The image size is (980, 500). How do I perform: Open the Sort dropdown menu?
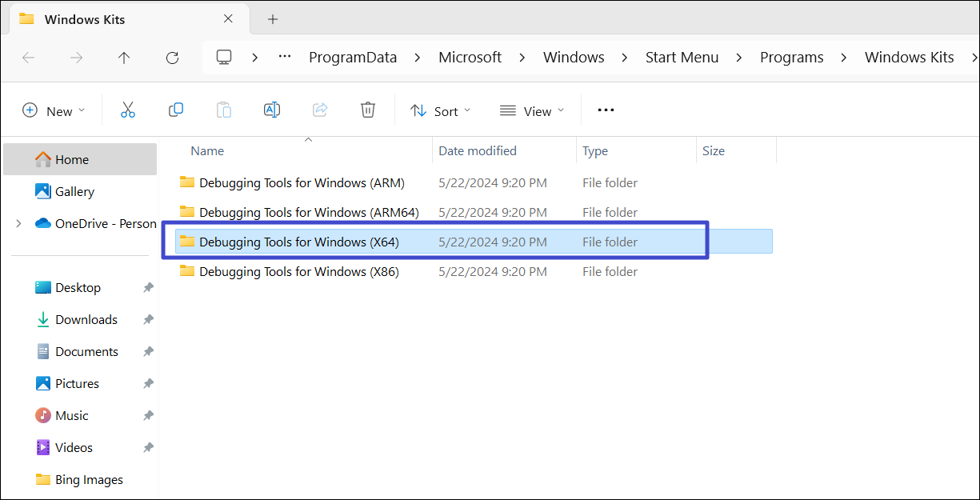[x=441, y=111]
